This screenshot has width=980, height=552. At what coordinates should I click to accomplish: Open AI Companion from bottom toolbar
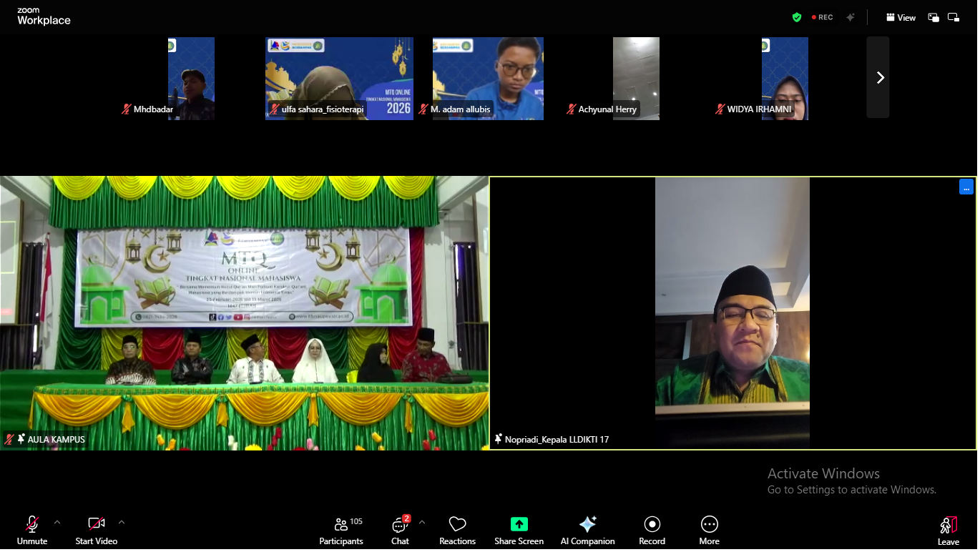pos(587,531)
